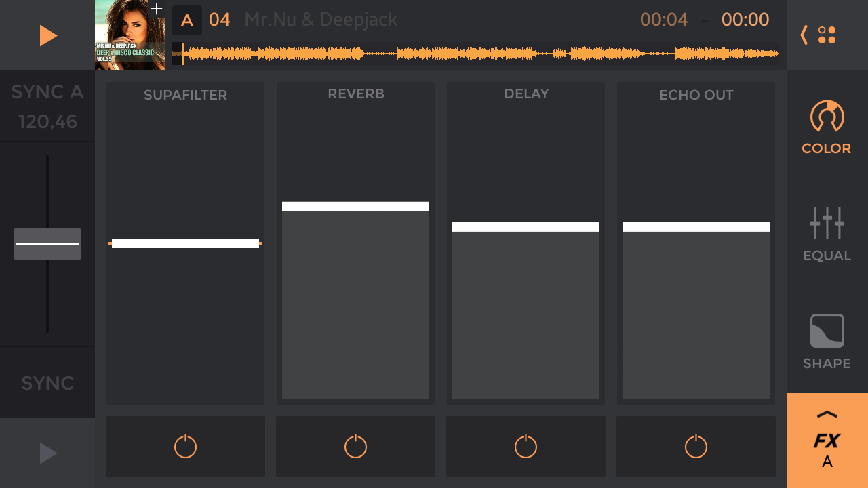The image size is (868, 488).
Task: Toggle Reverb power button
Action: tap(355, 447)
